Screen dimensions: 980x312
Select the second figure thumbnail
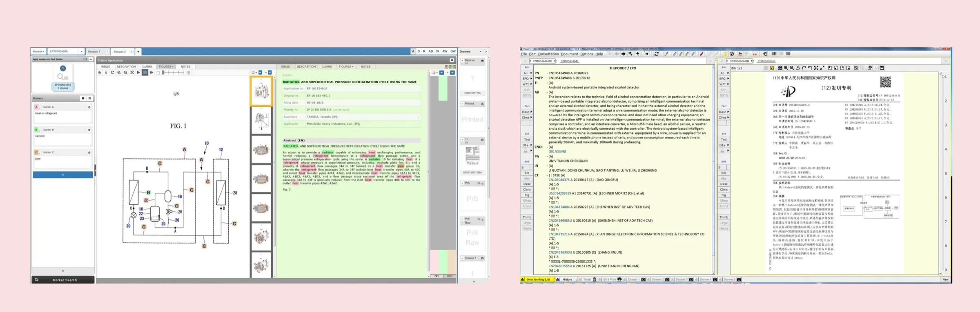click(x=261, y=121)
